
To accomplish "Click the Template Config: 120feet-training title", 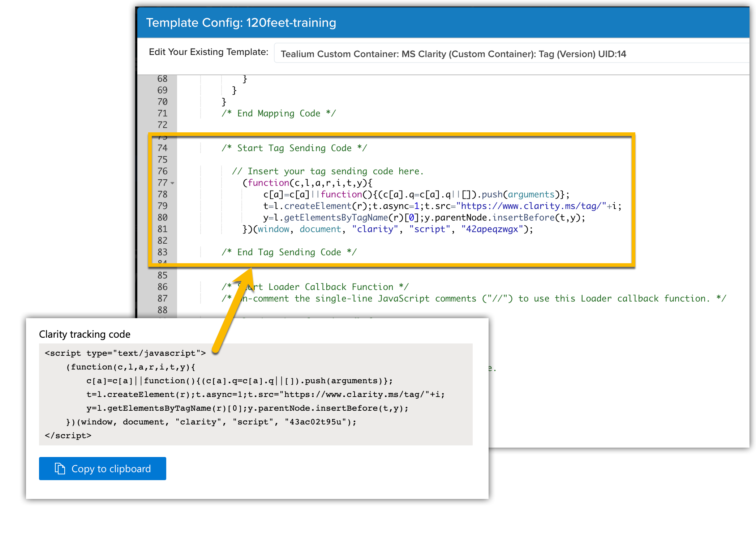I will click(241, 22).
